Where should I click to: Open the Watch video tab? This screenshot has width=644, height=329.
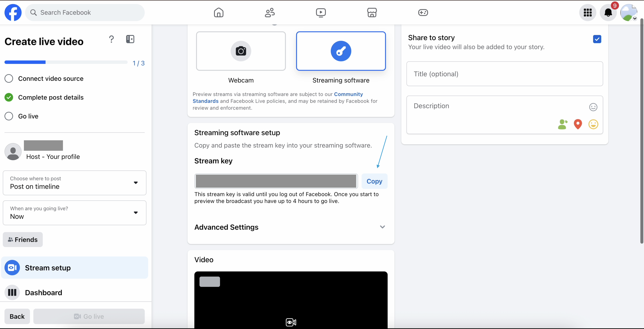pyautogui.click(x=321, y=13)
